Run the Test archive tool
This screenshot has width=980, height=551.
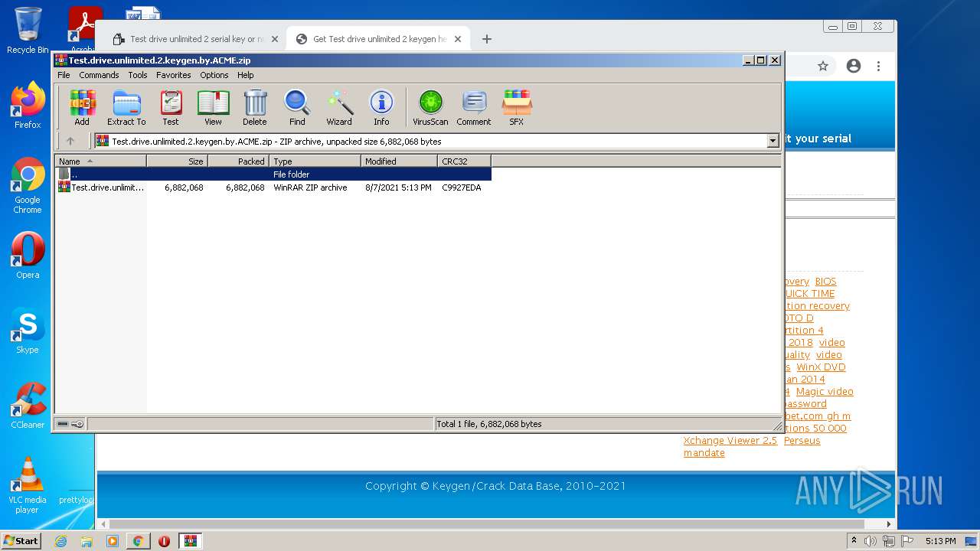tap(171, 107)
